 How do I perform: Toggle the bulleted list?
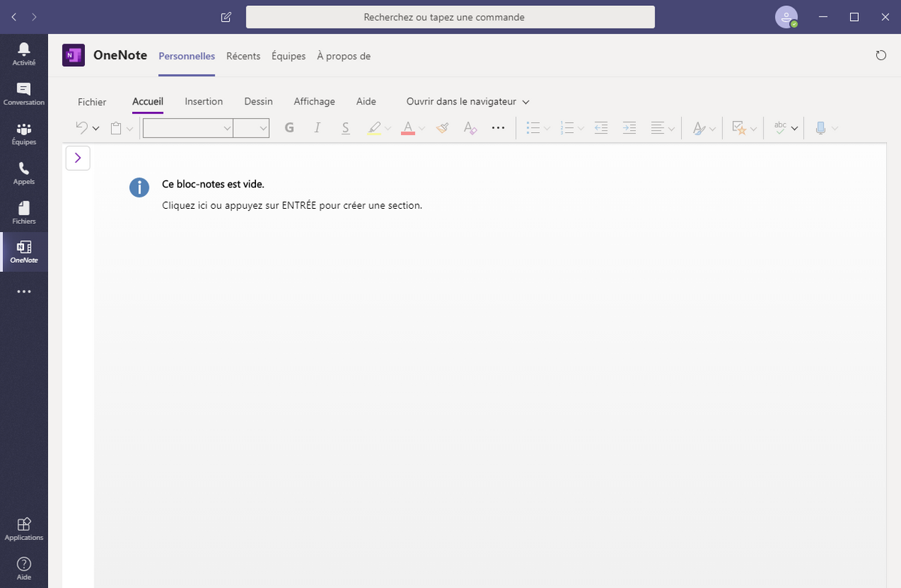[533, 128]
